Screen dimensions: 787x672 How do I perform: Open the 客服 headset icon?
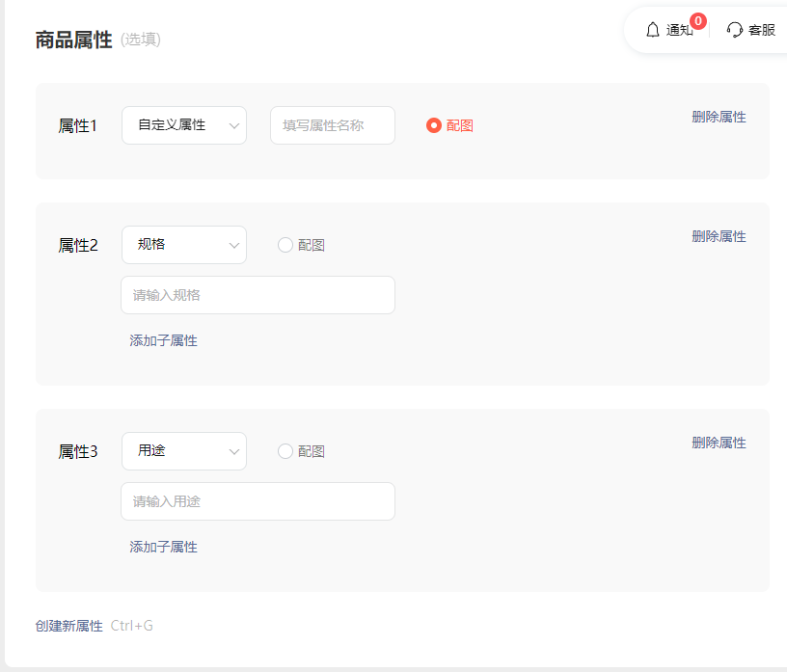(734, 30)
